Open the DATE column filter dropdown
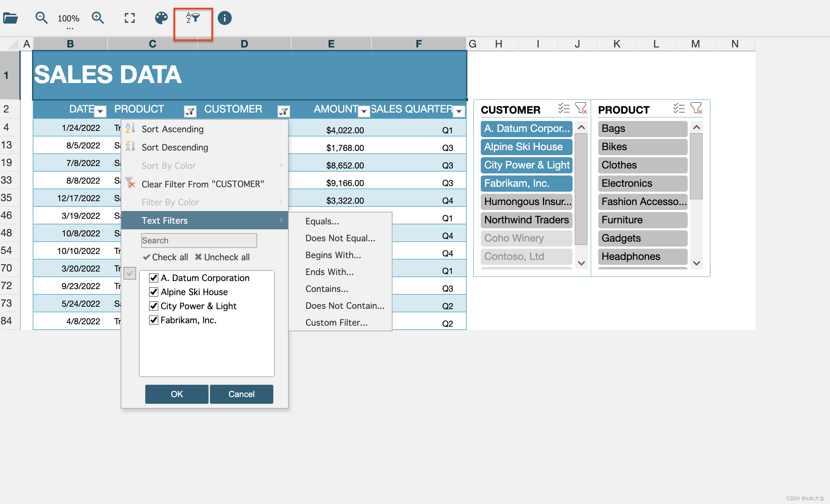The width and height of the screenshot is (830, 504). click(101, 111)
